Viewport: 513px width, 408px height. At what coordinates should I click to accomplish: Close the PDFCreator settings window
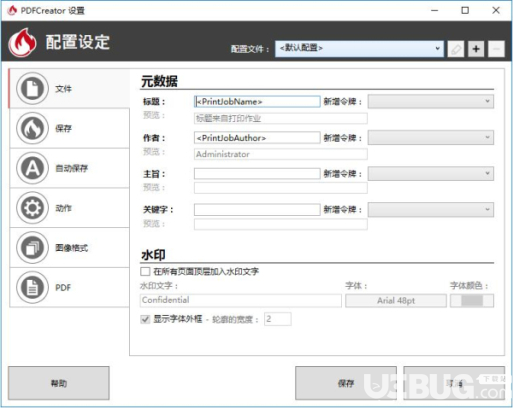(x=496, y=10)
